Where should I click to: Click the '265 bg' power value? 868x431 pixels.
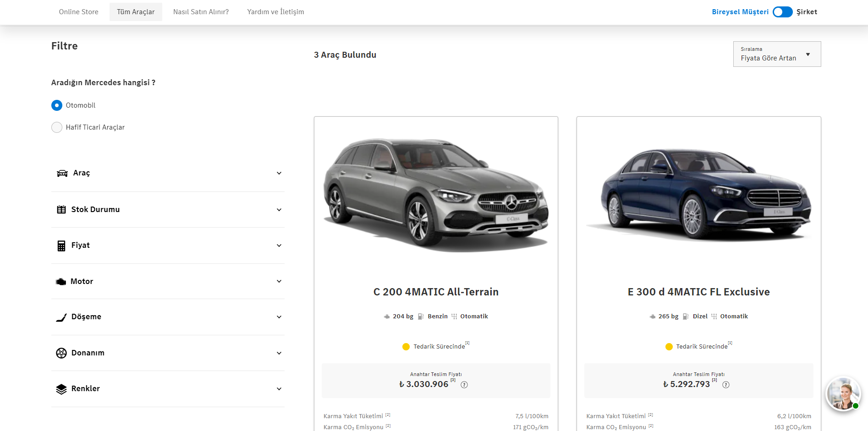click(668, 316)
